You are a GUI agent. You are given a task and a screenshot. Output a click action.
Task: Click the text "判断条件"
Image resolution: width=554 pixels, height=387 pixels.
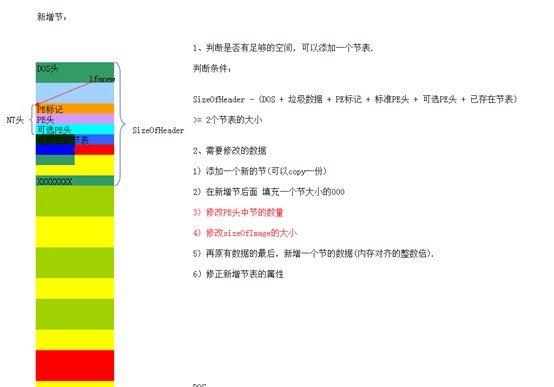click(x=212, y=68)
